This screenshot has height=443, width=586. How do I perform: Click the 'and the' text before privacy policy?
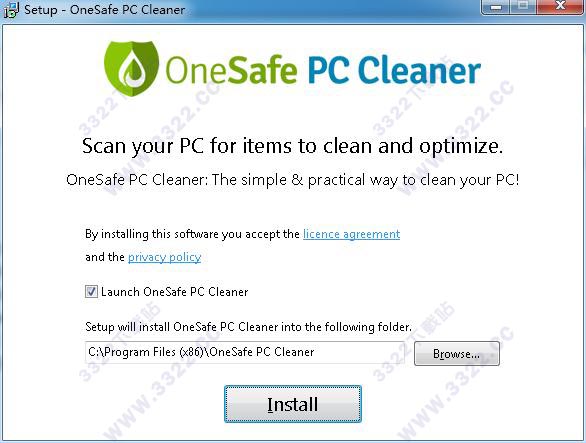click(x=105, y=257)
